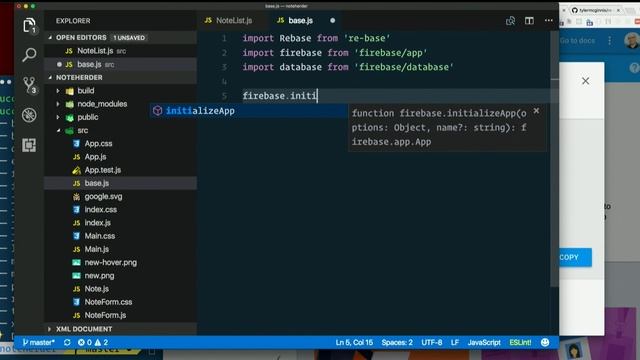Click Go to docs in the browser window
Viewport: 640px width, 360px height.
coord(578,40)
